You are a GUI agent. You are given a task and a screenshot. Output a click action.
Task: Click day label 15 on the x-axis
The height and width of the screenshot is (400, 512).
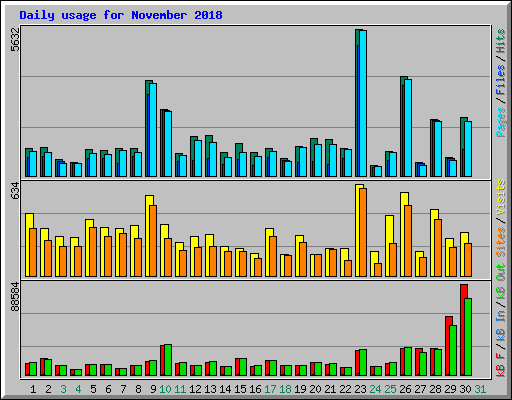tap(240, 389)
